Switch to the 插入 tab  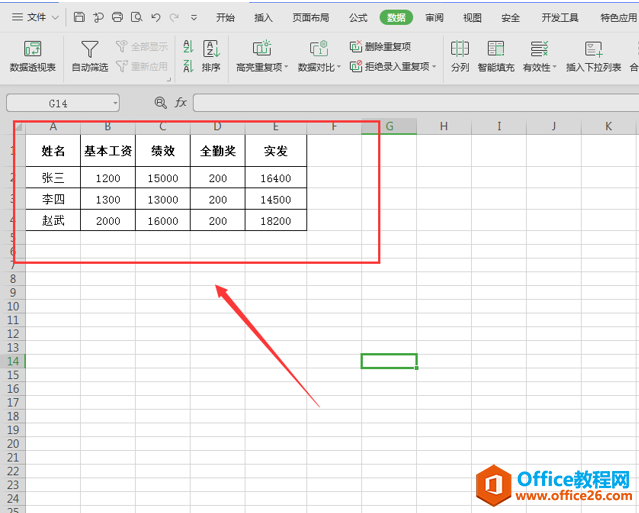(x=263, y=18)
